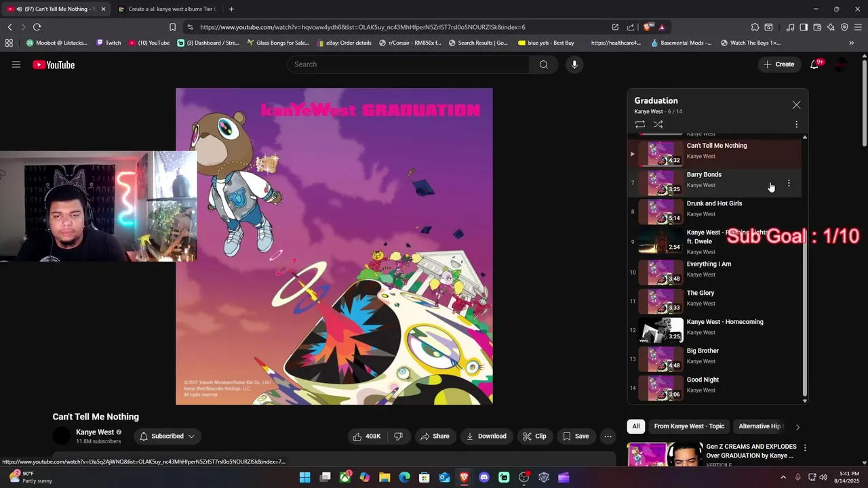This screenshot has height=488, width=868.
Task: Click the bookmark this page icon
Action: pos(172,27)
